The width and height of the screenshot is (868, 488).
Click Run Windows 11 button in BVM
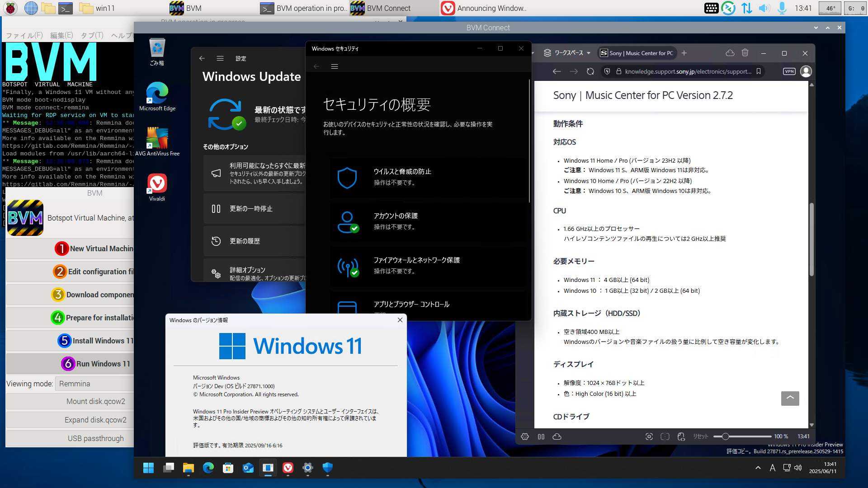click(x=70, y=364)
